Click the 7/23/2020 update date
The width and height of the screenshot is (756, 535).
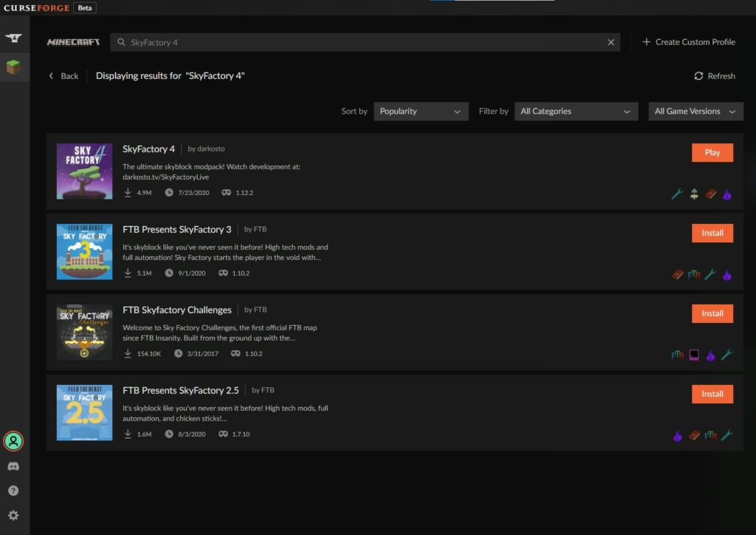194,192
